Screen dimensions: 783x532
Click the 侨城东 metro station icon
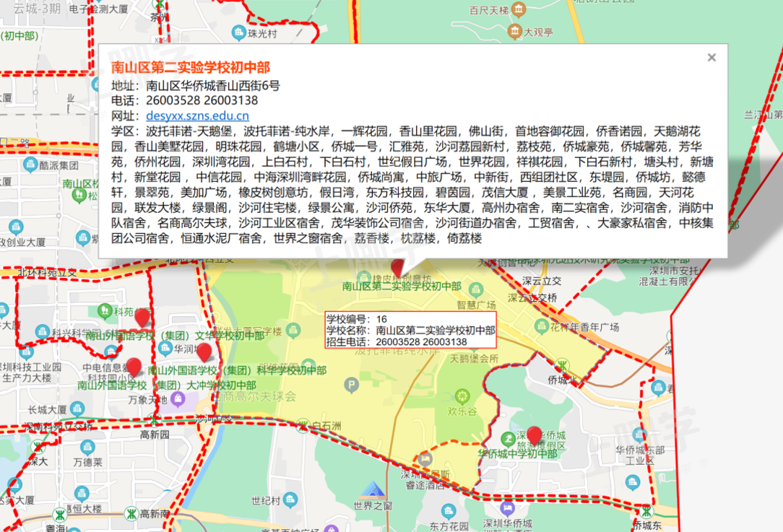coord(646,511)
